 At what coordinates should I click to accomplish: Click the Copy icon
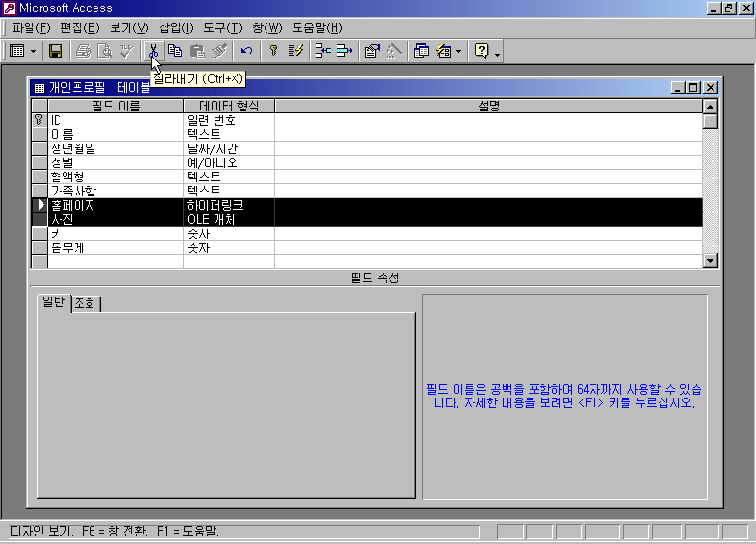click(x=176, y=51)
